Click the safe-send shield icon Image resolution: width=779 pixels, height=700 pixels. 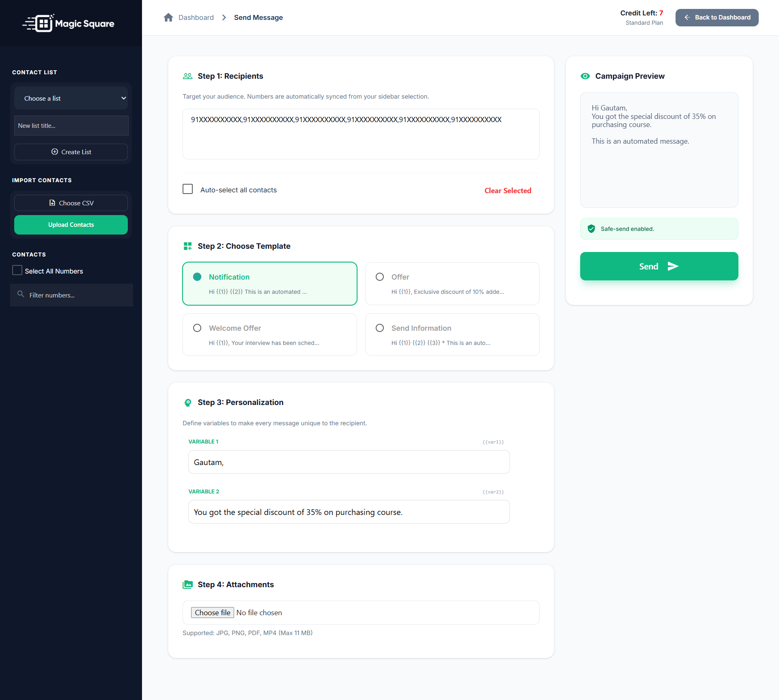[x=592, y=229]
